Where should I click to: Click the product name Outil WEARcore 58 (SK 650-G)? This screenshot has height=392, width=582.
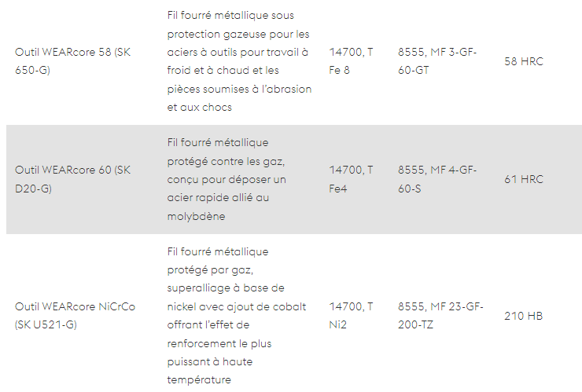click(72, 61)
